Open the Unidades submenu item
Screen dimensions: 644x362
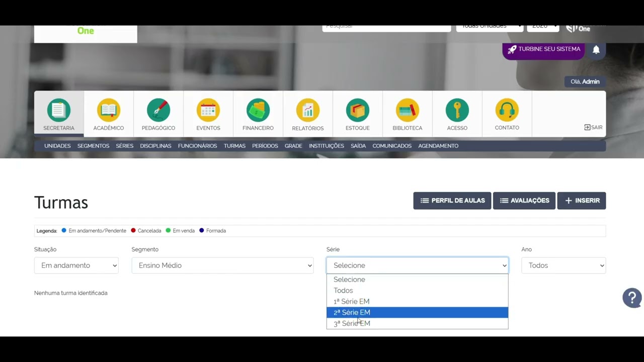tap(57, 146)
